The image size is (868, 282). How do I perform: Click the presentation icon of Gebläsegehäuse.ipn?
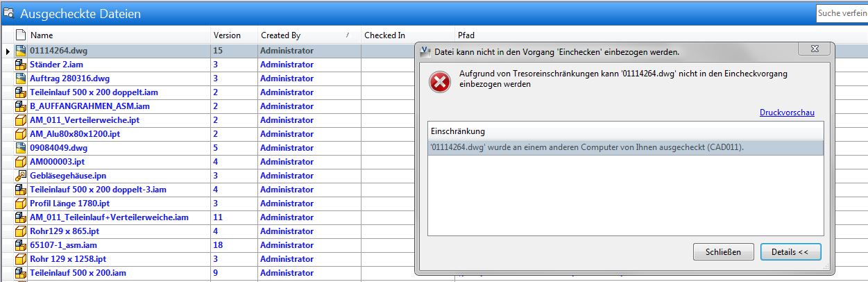21,176
